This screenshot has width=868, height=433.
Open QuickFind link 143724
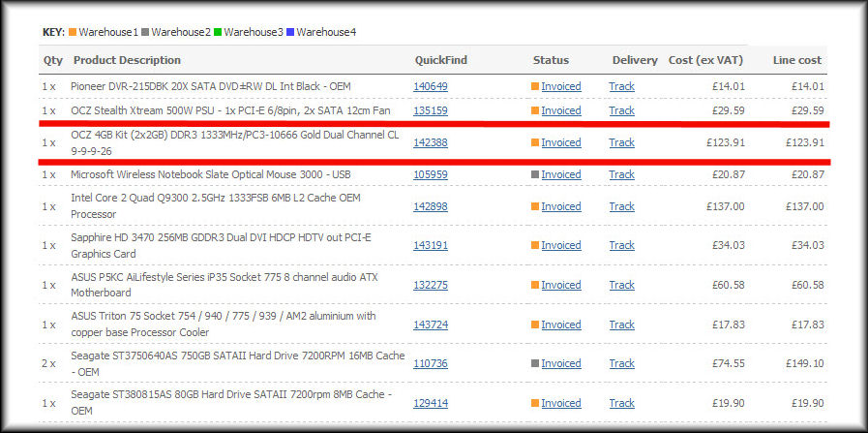click(430, 325)
